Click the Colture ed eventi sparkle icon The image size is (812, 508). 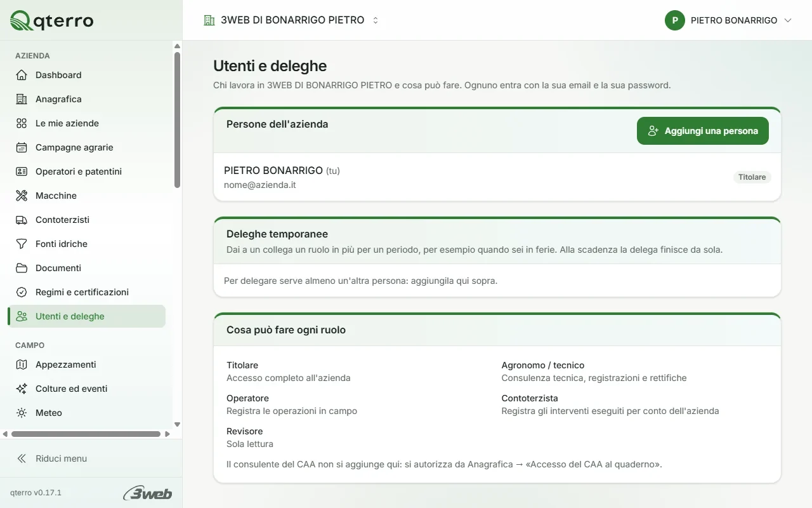point(22,389)
